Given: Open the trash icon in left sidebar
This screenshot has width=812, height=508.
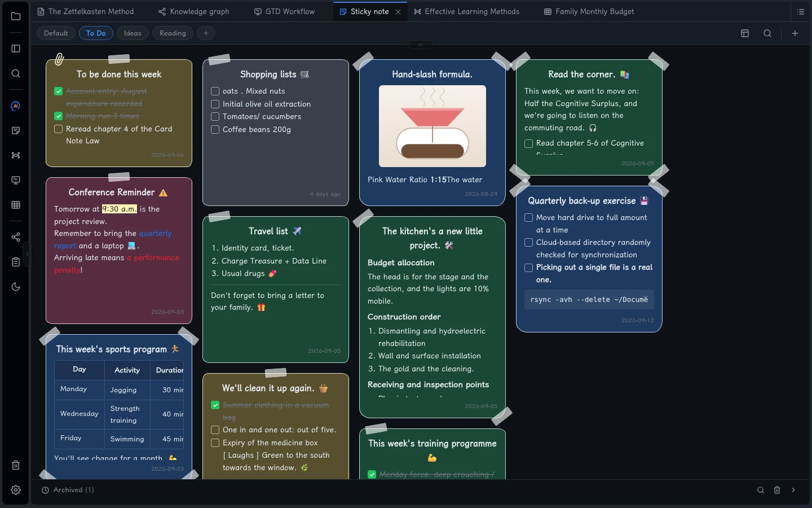Looking at the screenshot, I should [x=16, y=465].
